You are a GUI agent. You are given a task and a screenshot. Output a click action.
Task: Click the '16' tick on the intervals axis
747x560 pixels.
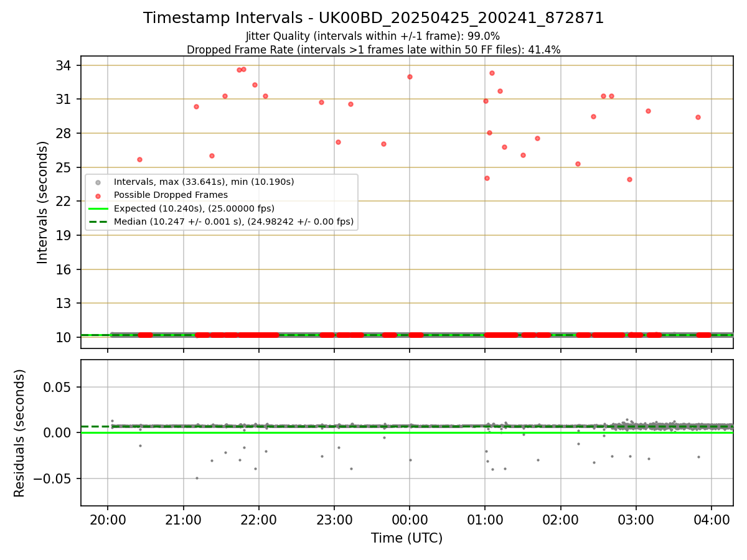[x=64, y=269]
